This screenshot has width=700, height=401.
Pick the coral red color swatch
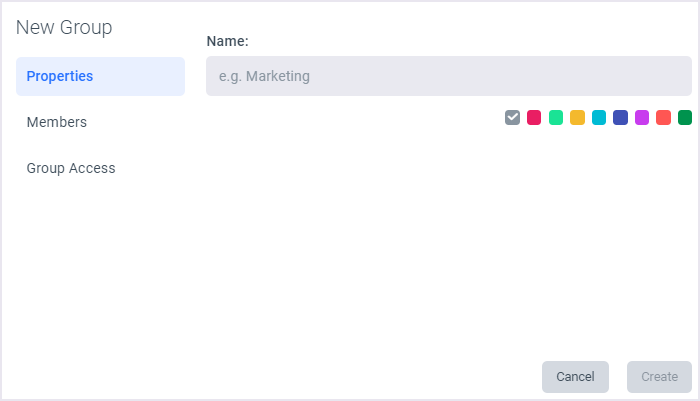[663, 117]
